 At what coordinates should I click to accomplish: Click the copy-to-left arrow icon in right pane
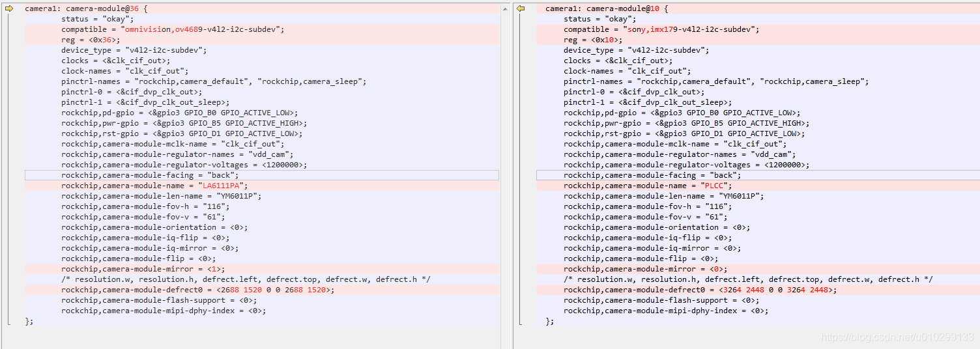point(521,8)
